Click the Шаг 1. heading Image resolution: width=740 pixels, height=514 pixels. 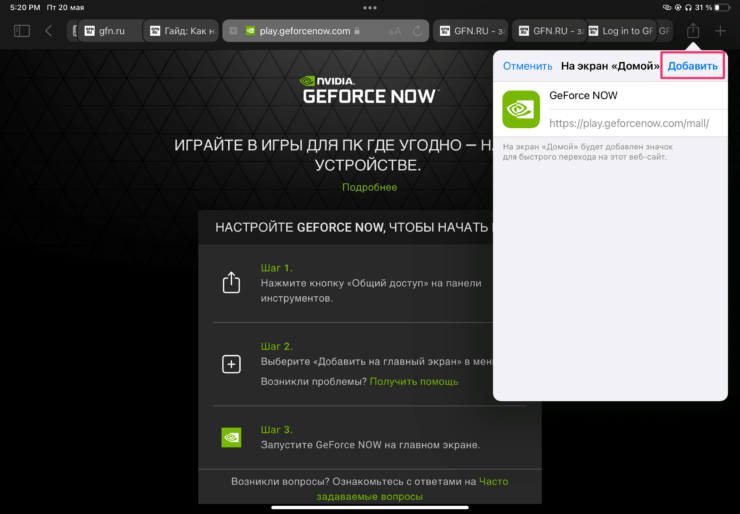[x=277, y=268]
